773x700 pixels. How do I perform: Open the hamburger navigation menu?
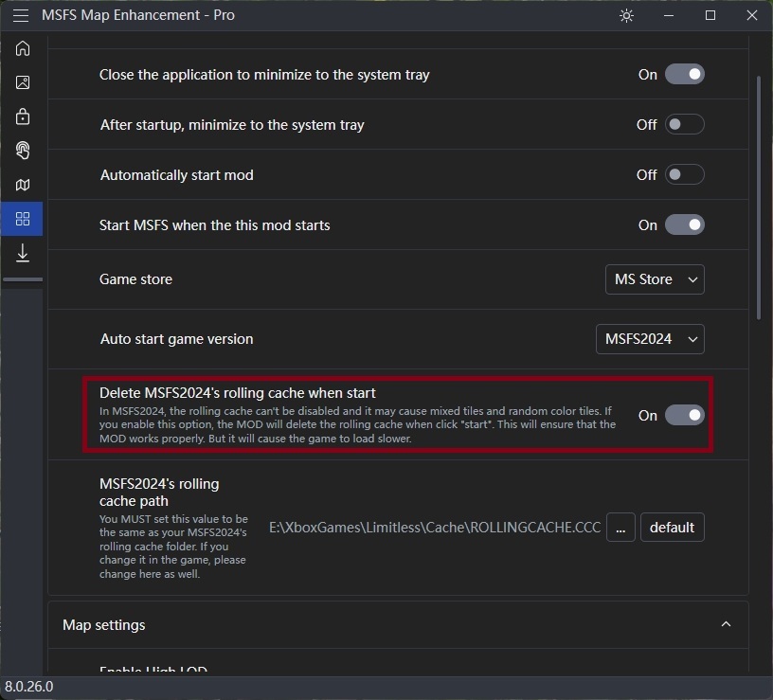21,15
